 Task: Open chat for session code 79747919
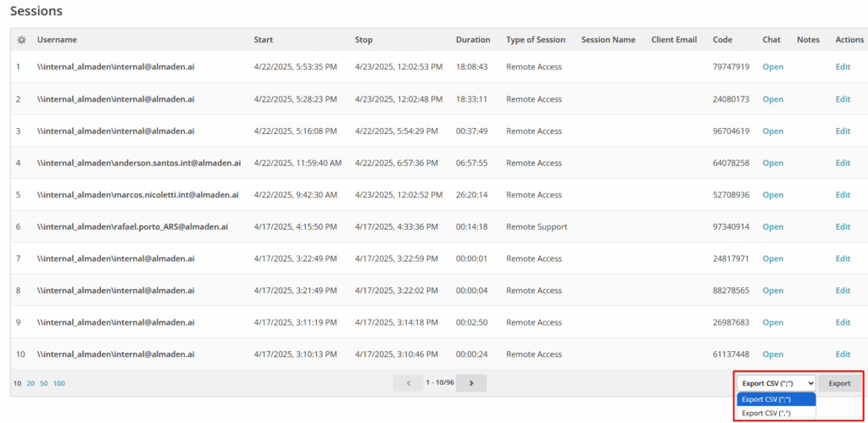pyautogui.click(x=772, y=67)
